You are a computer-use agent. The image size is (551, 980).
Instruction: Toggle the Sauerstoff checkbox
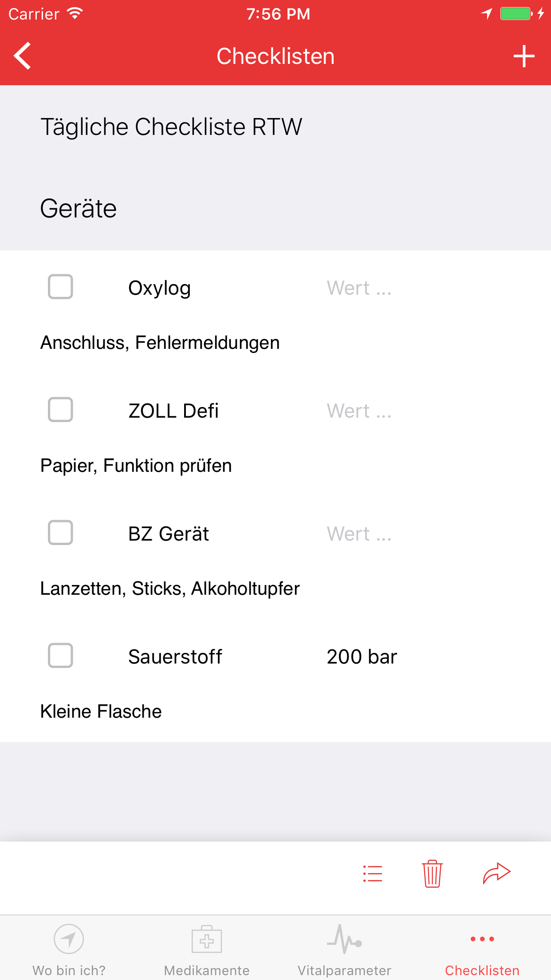[60, 656]
